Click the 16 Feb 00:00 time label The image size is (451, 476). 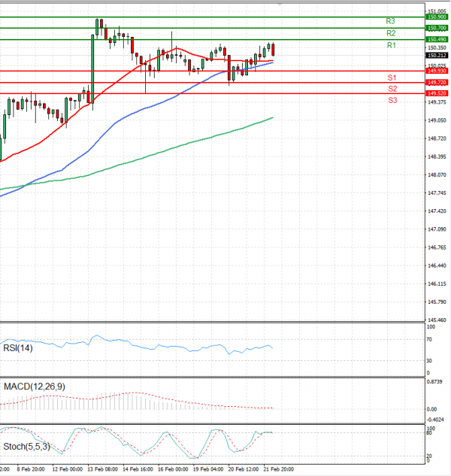pos(173,469)
